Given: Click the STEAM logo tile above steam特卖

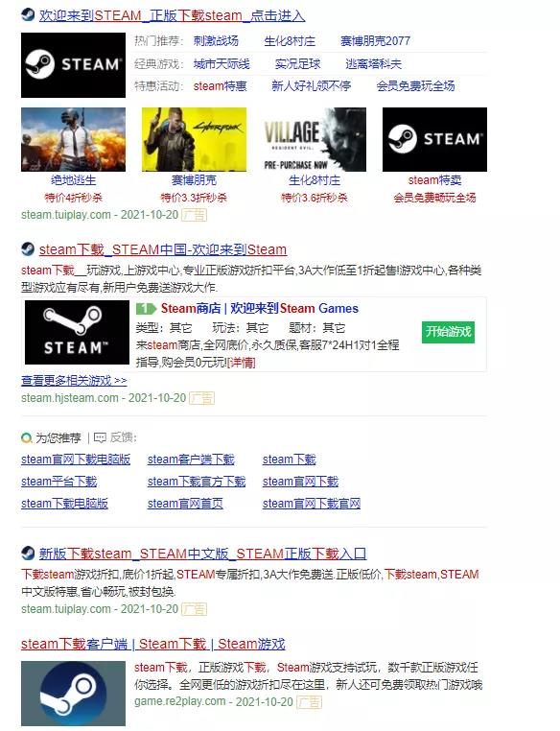Looking at the screenshot, I should click(434, 139).
